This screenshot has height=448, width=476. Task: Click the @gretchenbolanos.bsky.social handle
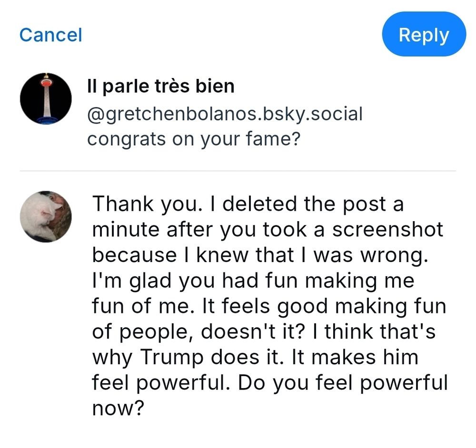coord(225,114)
